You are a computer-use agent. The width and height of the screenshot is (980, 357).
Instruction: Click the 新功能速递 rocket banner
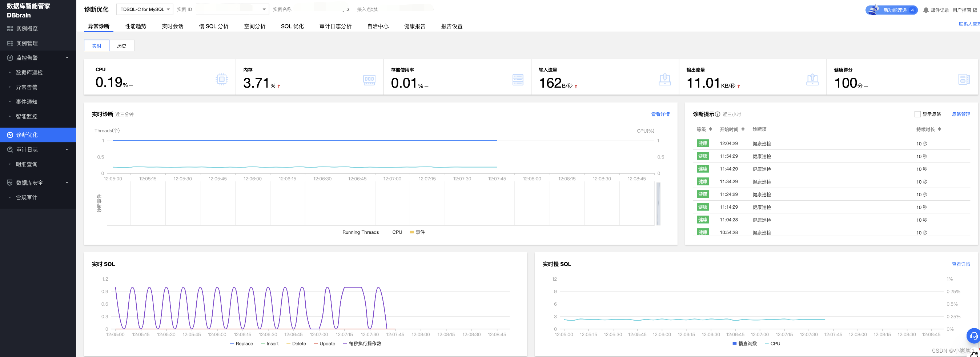[x=892, y=10]
